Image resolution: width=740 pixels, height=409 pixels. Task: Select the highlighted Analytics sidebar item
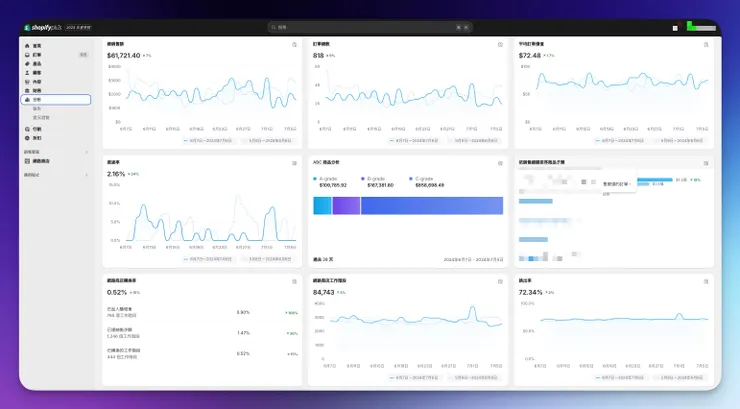tap(56, 100)
